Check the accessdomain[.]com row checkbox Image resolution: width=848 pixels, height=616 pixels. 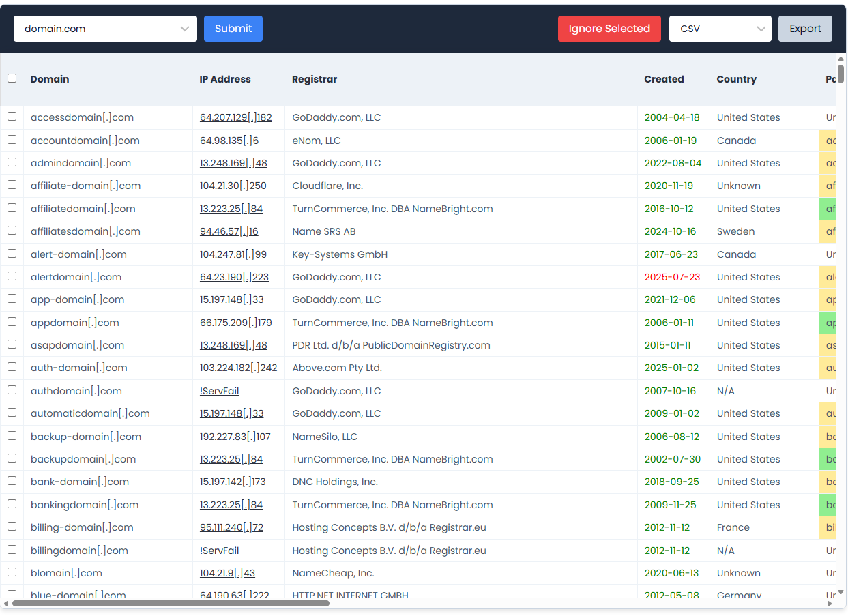[x=12, y=117]
